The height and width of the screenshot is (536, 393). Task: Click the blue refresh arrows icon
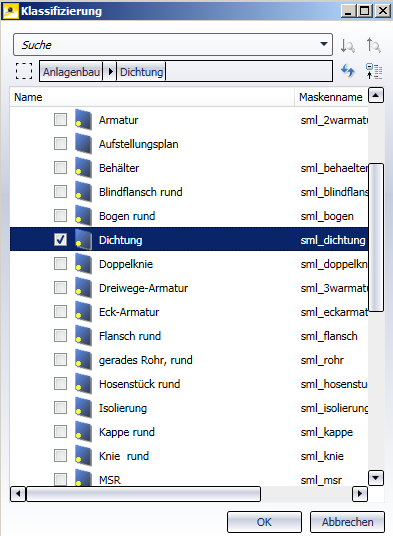click(348, 71)
